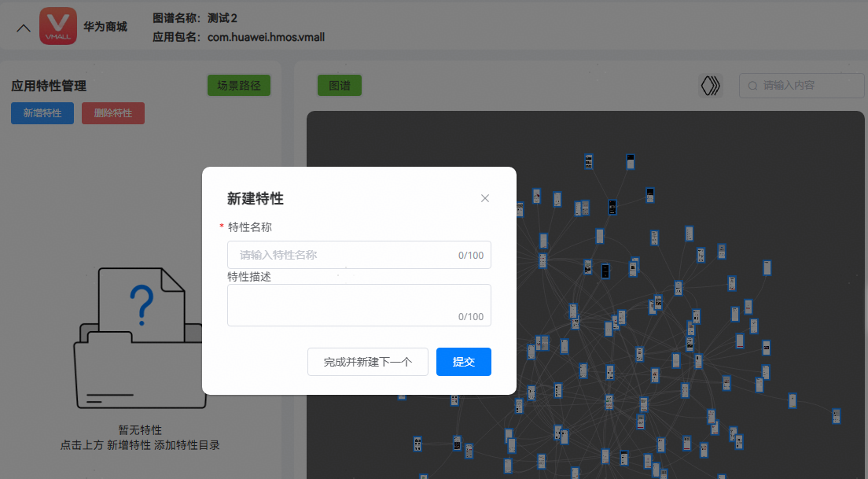
Task: Focus the 特性名称 input field
Action: tap(346, 255)
